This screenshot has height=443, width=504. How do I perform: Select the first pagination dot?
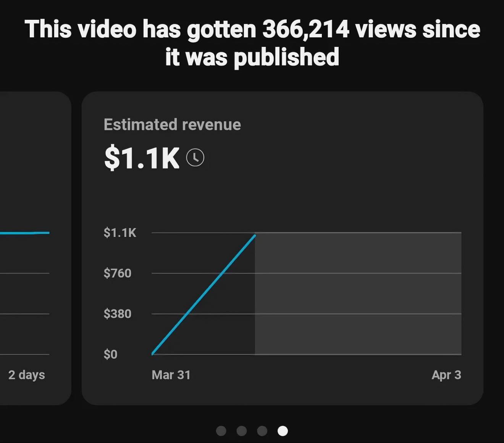221,431
